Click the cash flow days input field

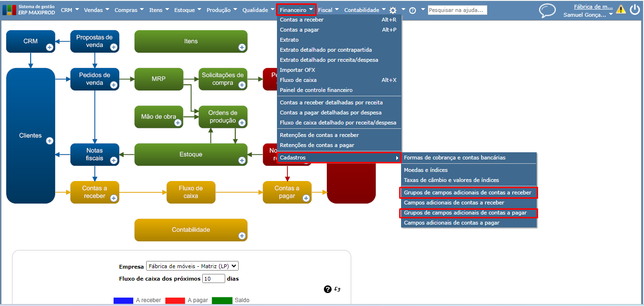[x=214, y=279]
